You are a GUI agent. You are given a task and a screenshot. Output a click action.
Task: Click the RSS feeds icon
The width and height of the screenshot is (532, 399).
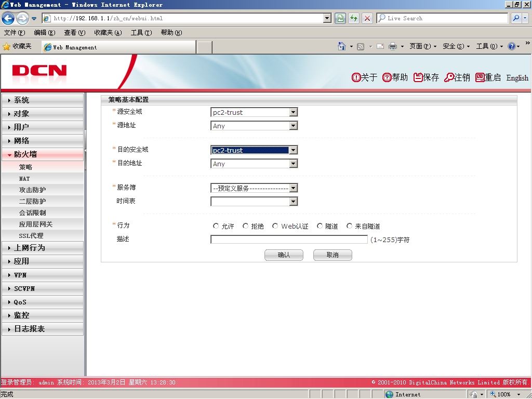(361, 46)
